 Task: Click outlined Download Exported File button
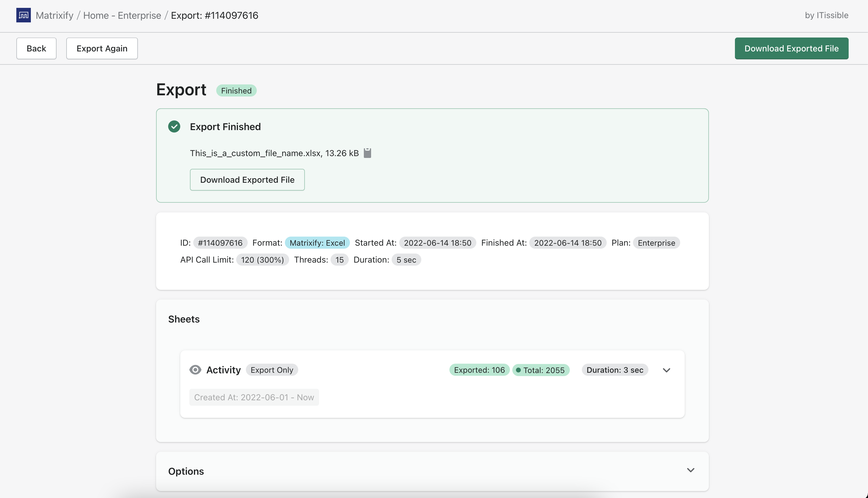point(247,180)
